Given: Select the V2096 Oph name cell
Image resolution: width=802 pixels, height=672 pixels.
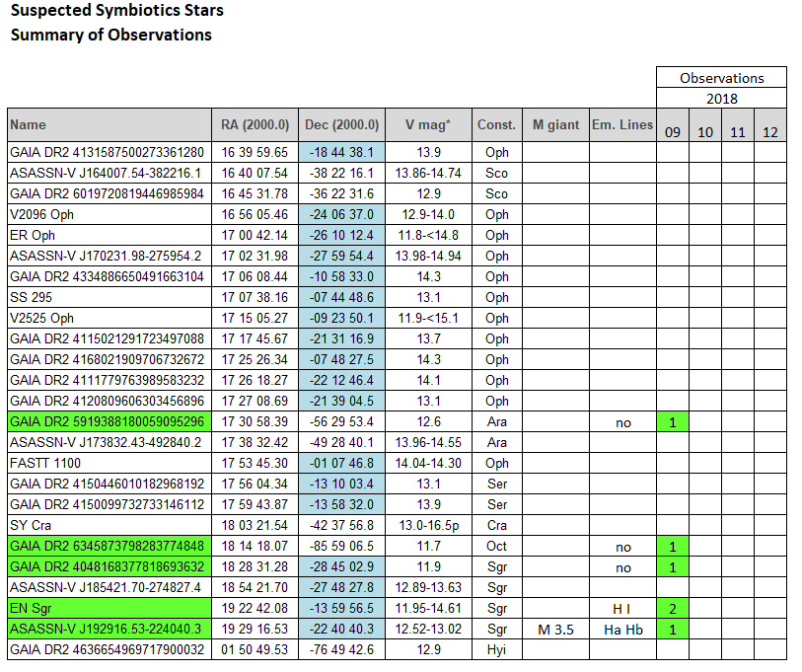Looking at the screenshot, I should point(109,215).
